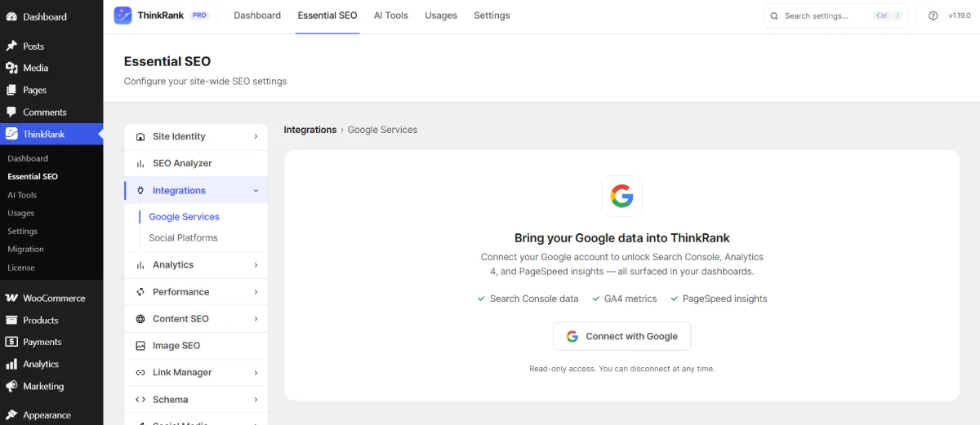Open AI Tools in WordPress submenu

point(22,195)
